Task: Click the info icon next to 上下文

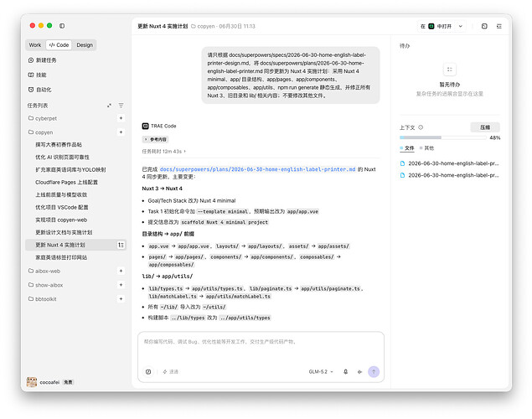Action: pos(421,127)
